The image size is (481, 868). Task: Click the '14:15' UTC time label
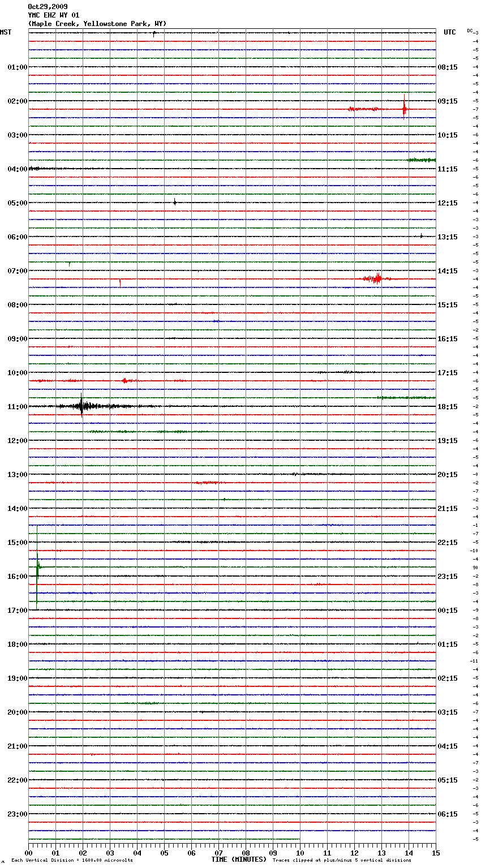tap(448, 270)
